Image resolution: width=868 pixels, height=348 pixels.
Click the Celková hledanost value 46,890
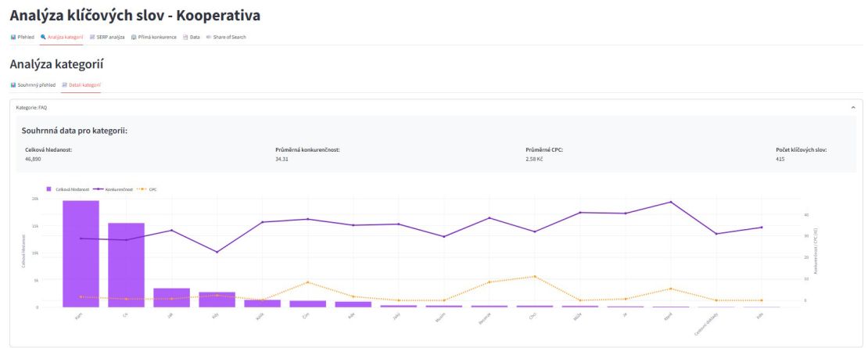[33, 160]
